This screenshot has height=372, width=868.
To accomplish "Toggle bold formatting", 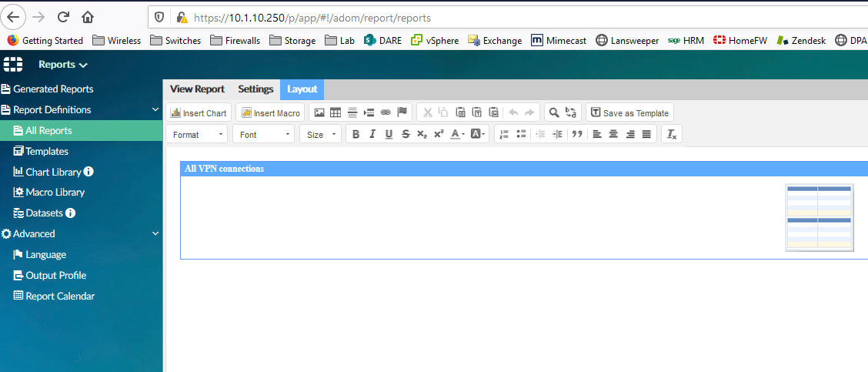I will pyautogui.click(x=356, y=134).
